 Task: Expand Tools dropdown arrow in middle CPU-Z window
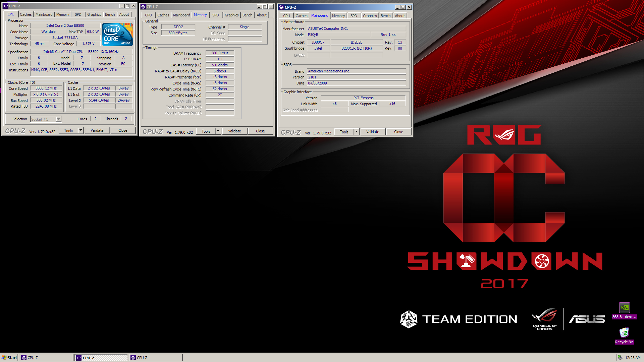pyautogui.click(x=218, y=131)
